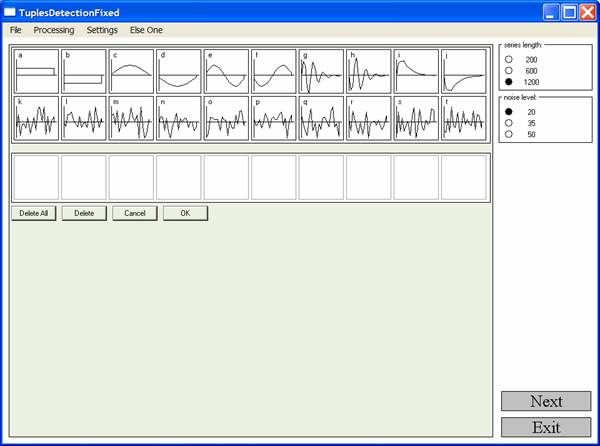Set series length to 200
This screenshot has height=446, width=600.
click(509, 59)
